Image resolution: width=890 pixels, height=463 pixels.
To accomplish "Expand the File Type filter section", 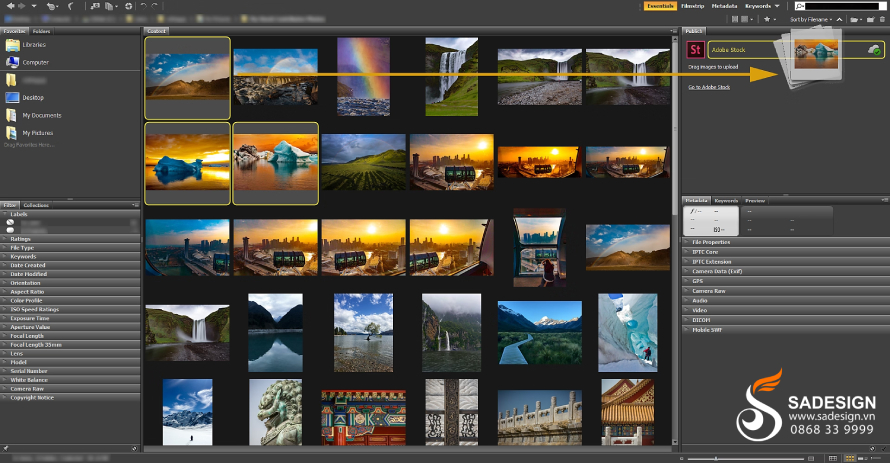I will [x=70, y=248].
